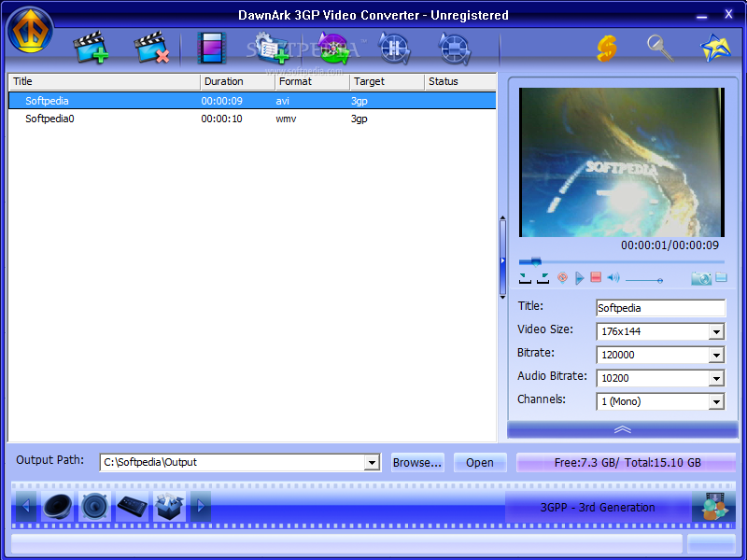Click the yellow star icon
747x560 pixels.
pyautogui.click(x=715, y=48)
